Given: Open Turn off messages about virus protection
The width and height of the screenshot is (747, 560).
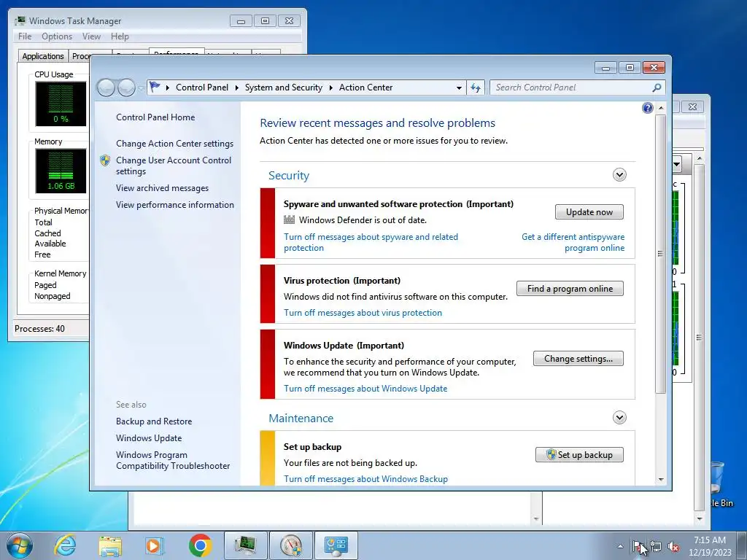Looking at the screenshot, I should point(363,312).
